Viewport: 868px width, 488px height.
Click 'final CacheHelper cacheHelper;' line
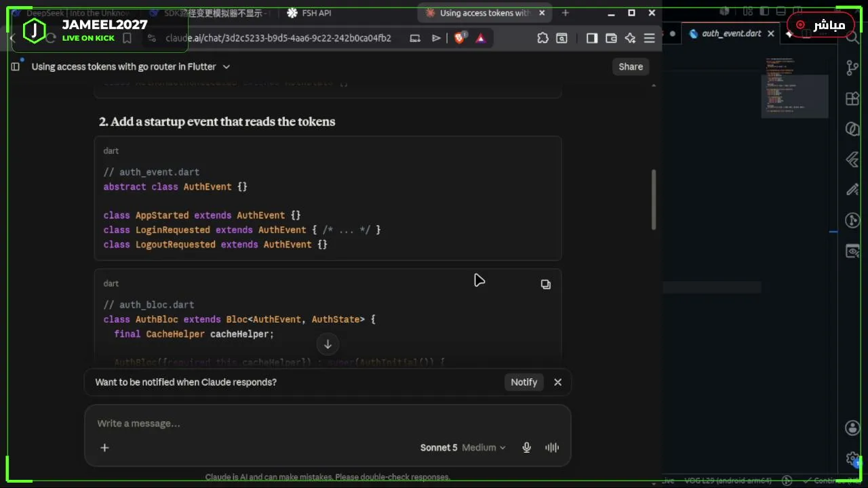pos(194,334)
